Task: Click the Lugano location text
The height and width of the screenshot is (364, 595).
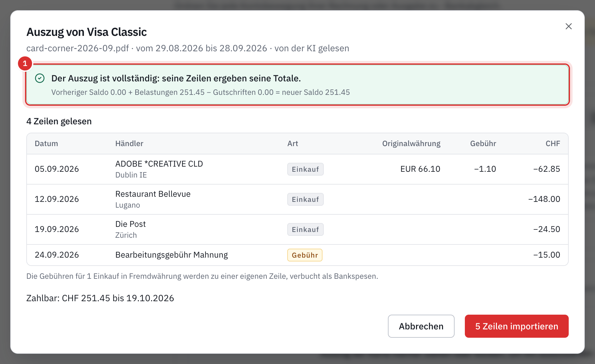Action: pos(128,205)
